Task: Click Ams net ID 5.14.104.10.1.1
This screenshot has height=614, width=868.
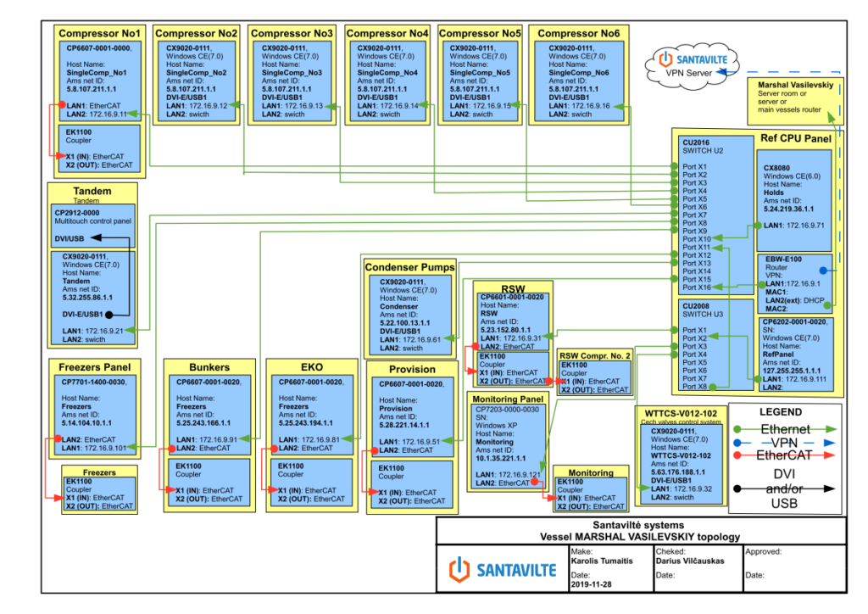Action: pos(86,423)
